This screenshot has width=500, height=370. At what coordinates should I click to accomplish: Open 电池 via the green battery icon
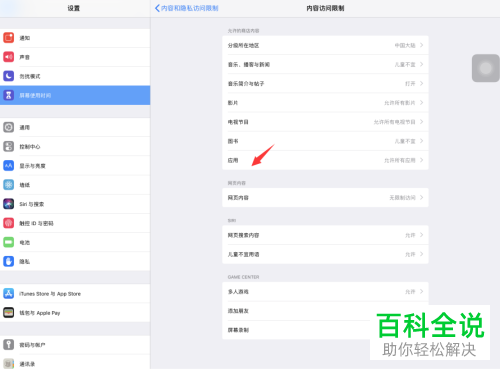click(9, 242)
